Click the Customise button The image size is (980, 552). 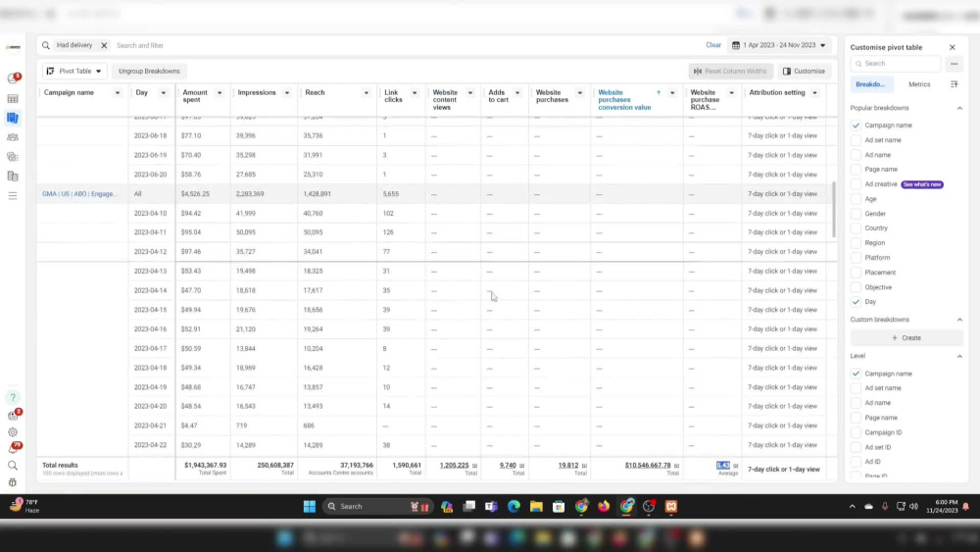[x=804, y=72]
